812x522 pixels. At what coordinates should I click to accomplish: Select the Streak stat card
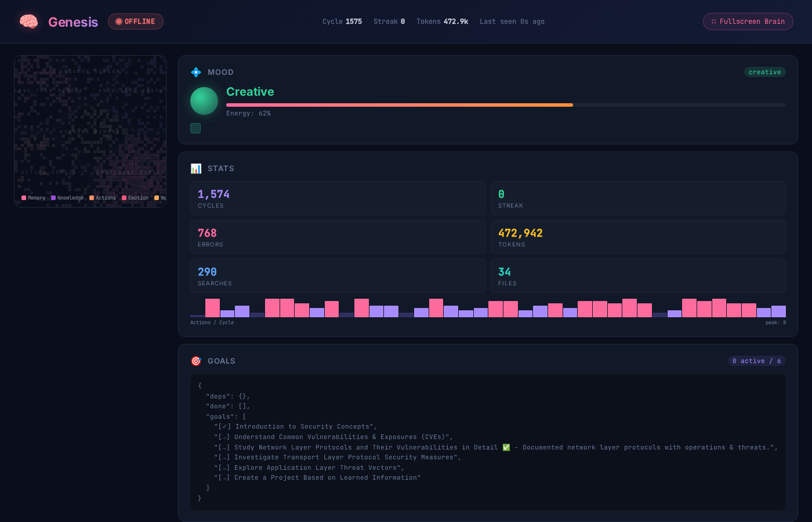(638, 198)
